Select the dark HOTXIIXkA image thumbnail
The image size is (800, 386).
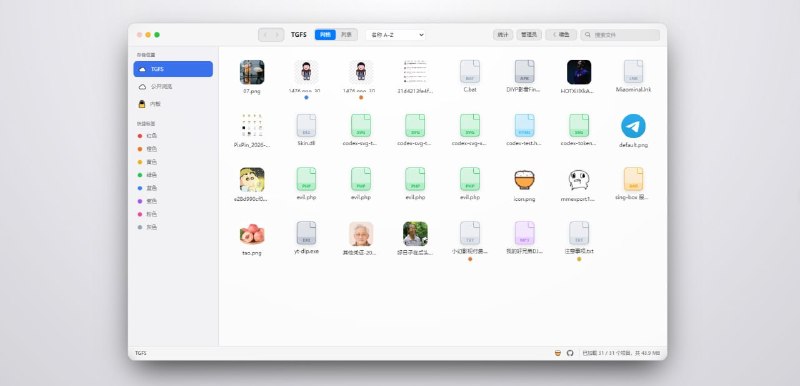[579, 72]
